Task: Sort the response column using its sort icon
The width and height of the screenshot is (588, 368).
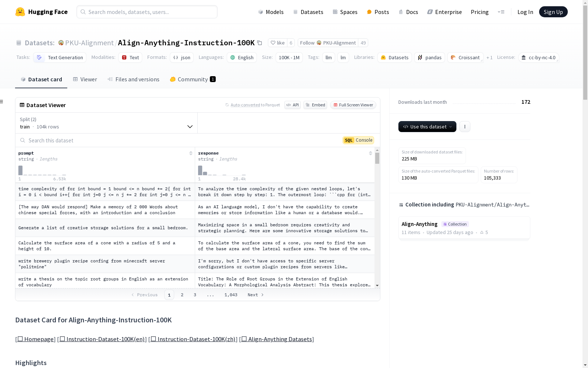Action: click(370, 153)
